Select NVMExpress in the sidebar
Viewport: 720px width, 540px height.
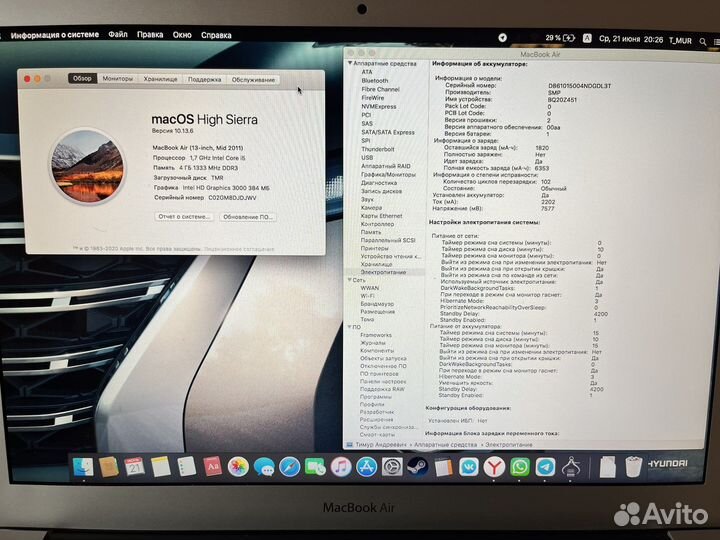coord(379,106)
